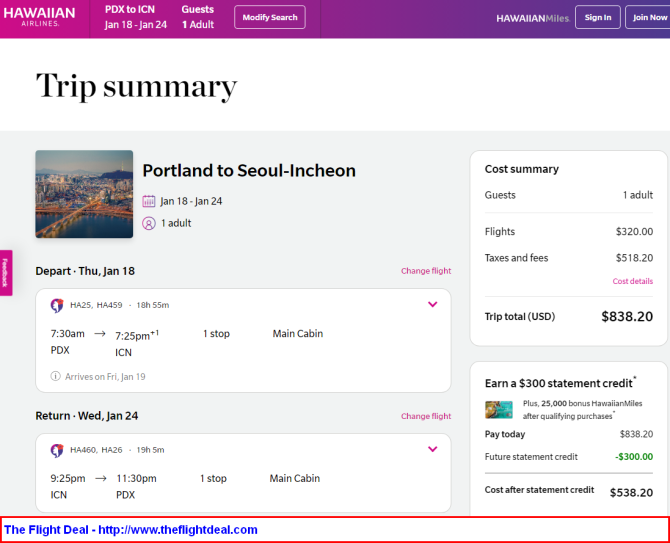Expand the departure flight details chevron
Viewport: 670px width, 543px height.
click(x=432, y=304)
